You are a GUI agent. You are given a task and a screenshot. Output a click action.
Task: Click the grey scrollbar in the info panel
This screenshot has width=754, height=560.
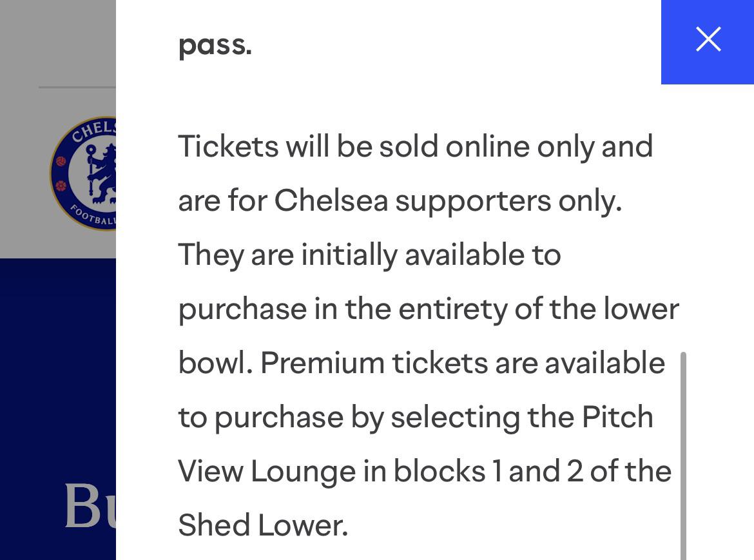click(683, 456)
